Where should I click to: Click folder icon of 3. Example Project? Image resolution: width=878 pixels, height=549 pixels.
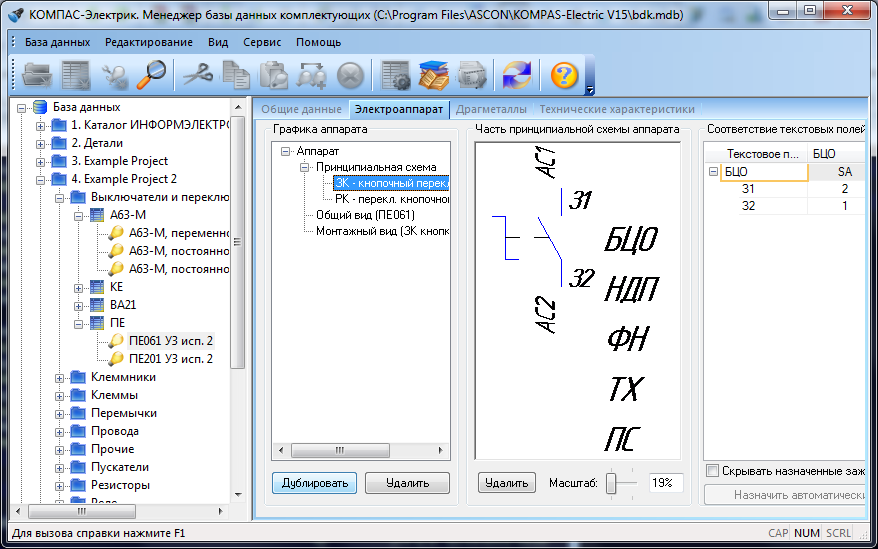click(x=59, y=161)
